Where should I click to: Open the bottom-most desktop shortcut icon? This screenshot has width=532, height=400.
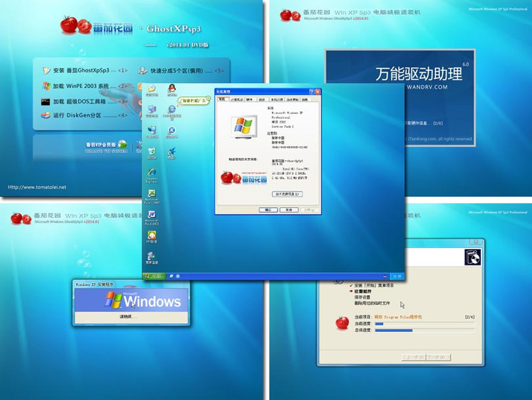pos(152,256)
